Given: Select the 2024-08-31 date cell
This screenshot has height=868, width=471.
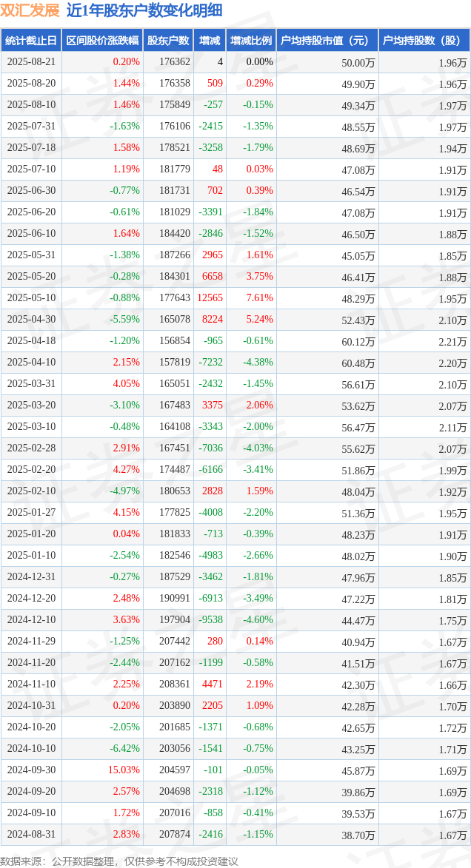Looking at the screenshot, I should pyautogui.click(x=31, y=835).
